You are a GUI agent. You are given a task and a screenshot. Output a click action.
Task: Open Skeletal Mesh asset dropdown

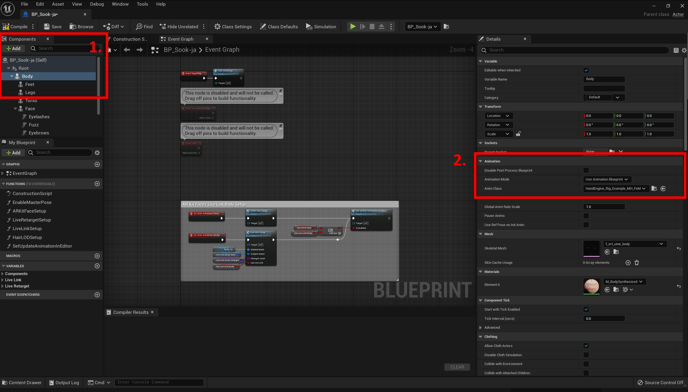635,244
